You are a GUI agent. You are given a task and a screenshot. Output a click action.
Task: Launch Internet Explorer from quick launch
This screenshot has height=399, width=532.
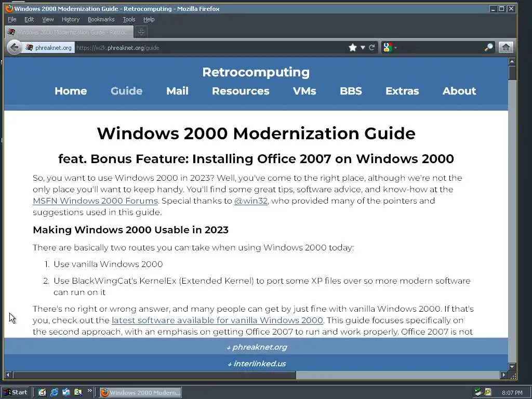point(54,393)
